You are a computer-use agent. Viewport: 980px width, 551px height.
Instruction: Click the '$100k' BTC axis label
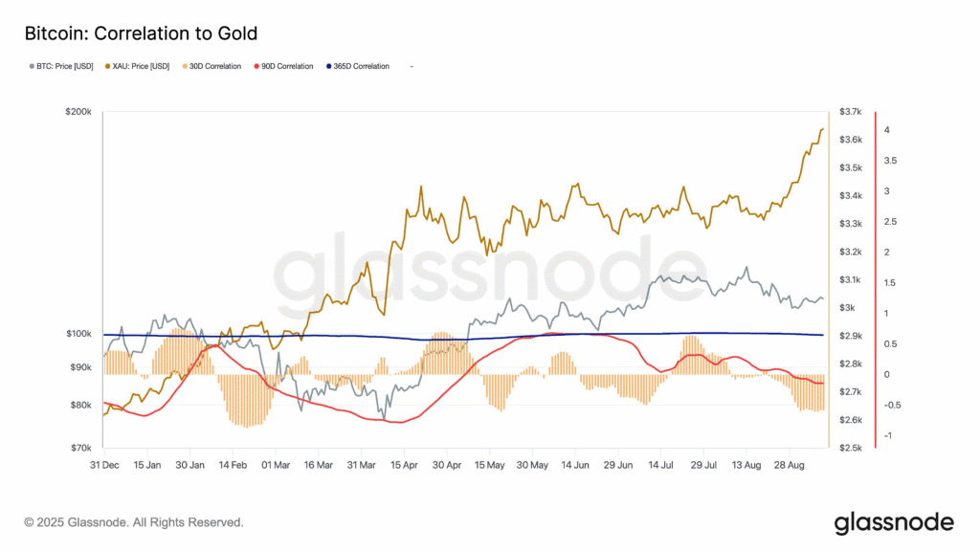(x=78, y=334)
